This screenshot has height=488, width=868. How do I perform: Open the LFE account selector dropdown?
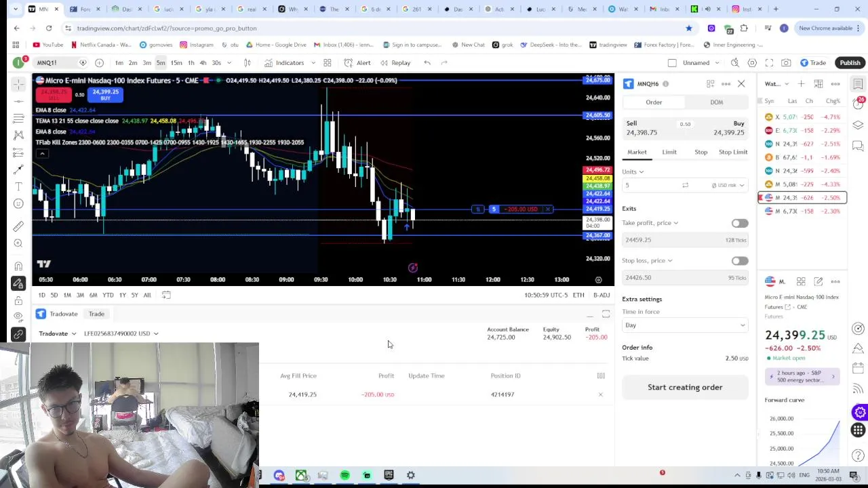(121, 333)
